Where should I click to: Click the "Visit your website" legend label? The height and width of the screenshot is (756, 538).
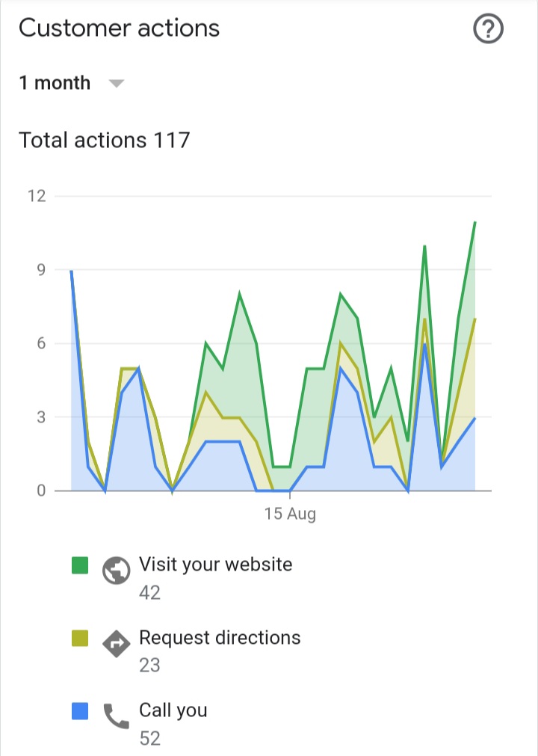click(215, 564)
